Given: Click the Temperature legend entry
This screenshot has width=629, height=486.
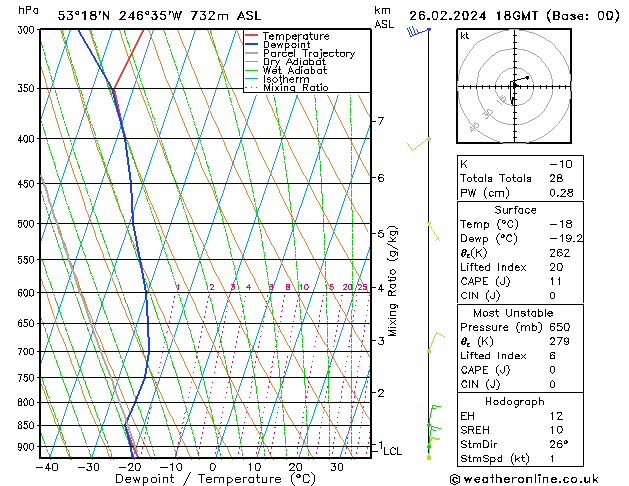Looking at the screenshot, I should tap(296, 36).
